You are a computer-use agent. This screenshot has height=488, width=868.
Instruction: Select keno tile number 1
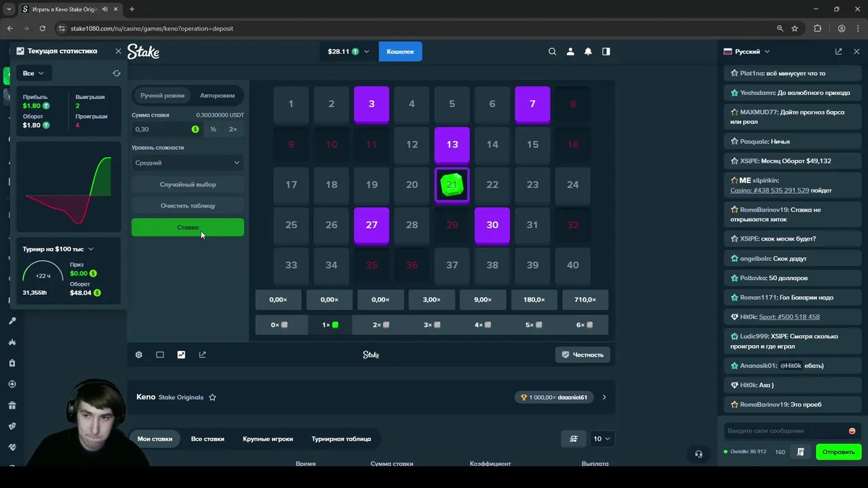[291, 104]
